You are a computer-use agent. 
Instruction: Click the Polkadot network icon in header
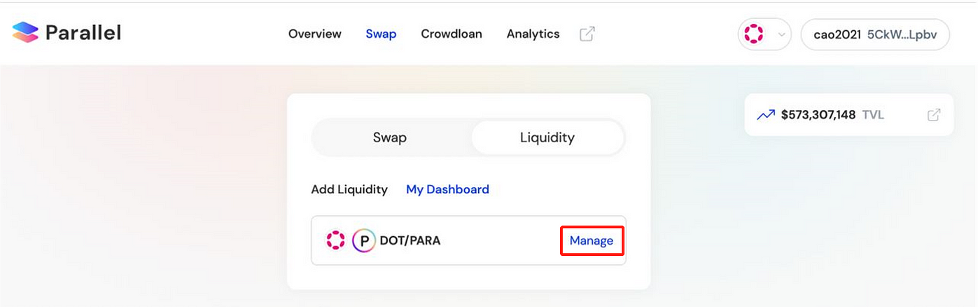pos(754,34)
